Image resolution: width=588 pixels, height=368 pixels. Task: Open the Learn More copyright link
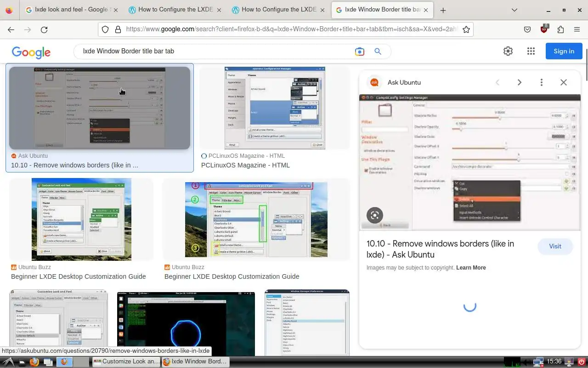coord(471,268)
